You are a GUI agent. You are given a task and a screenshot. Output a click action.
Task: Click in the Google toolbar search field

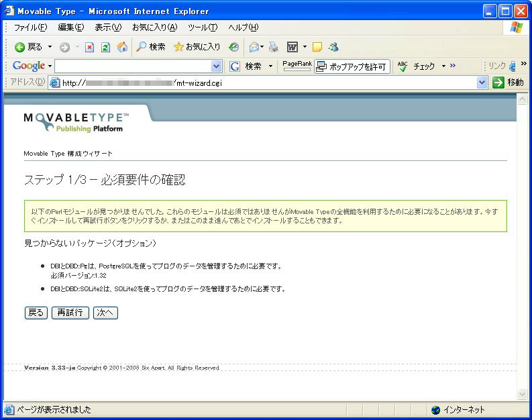pos(133,66)
